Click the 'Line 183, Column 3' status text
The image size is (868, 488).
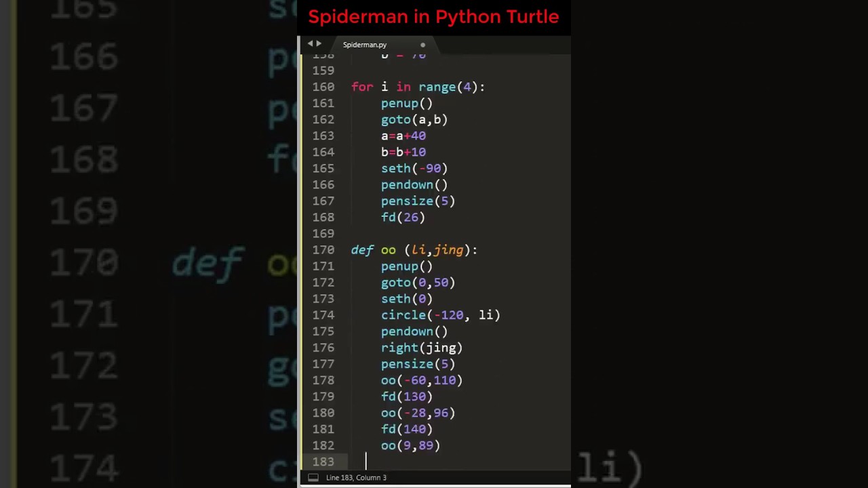click(x=356, y=477)
